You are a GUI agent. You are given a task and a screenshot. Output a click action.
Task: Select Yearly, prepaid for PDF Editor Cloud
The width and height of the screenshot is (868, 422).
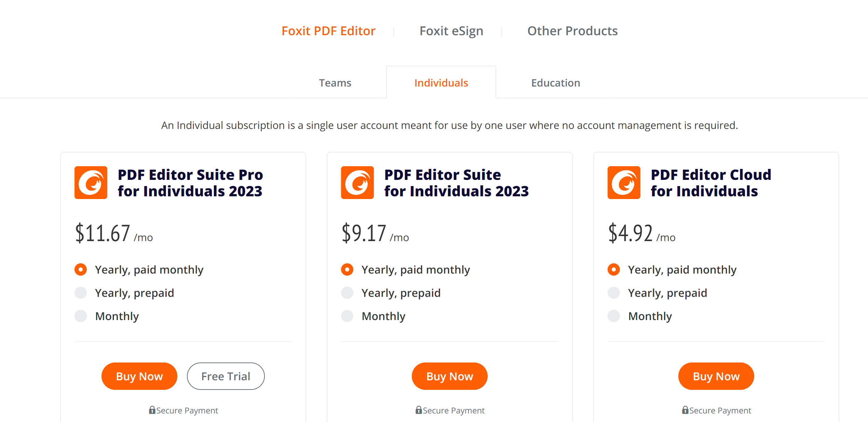(x=614, y=293)
